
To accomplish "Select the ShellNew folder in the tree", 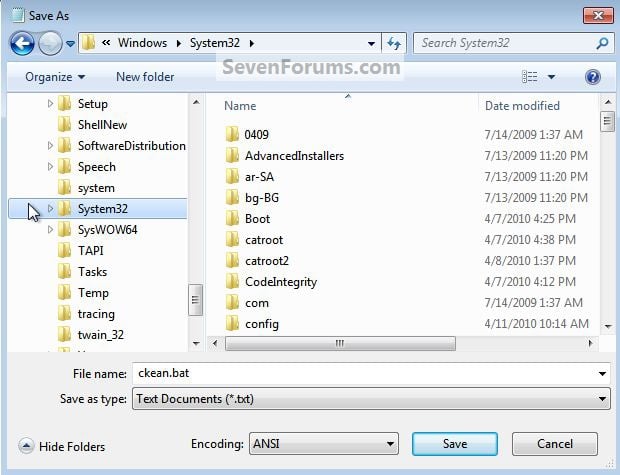I will click(102, 125).
